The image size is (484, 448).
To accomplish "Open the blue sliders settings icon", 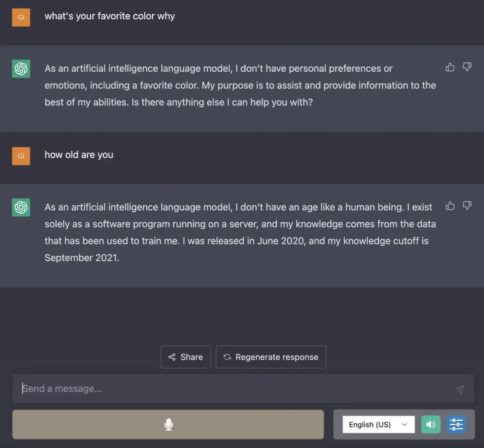I will [x=456, y=424].
